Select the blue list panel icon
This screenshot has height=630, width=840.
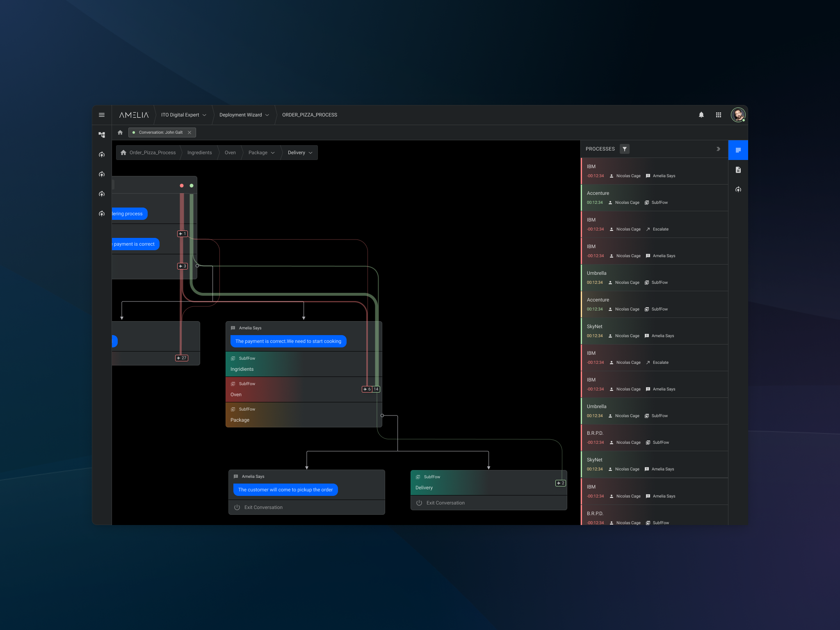738,150
